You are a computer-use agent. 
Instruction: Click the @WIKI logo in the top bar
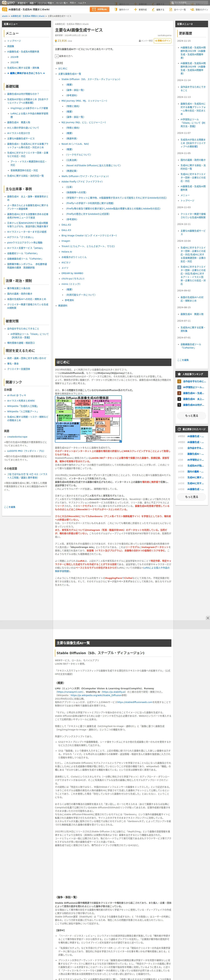(8, 3)
